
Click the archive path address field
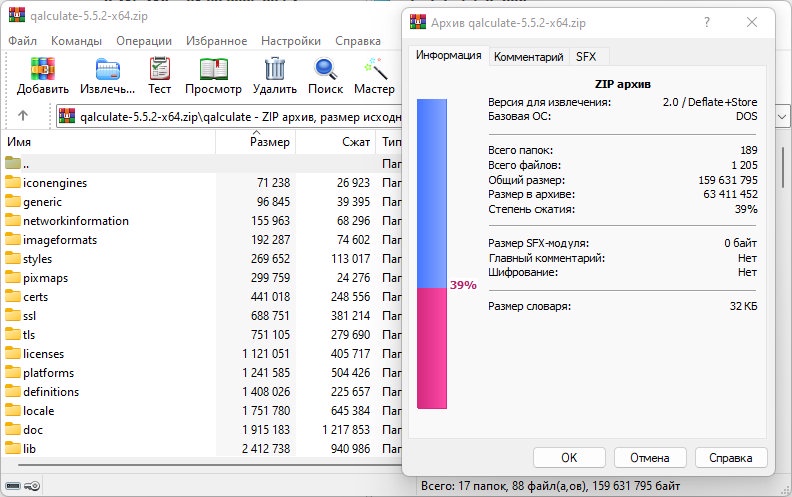click(230, 117)
